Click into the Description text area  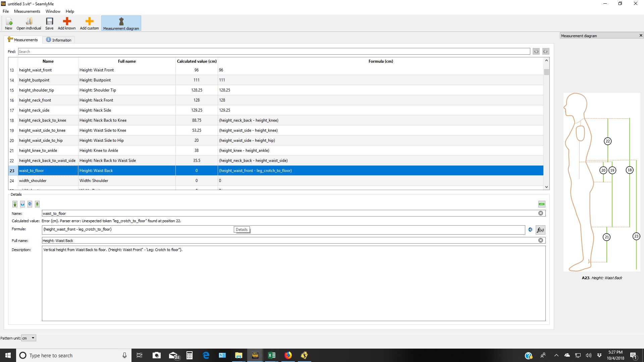pyautogui.click(x=293, y=284)
